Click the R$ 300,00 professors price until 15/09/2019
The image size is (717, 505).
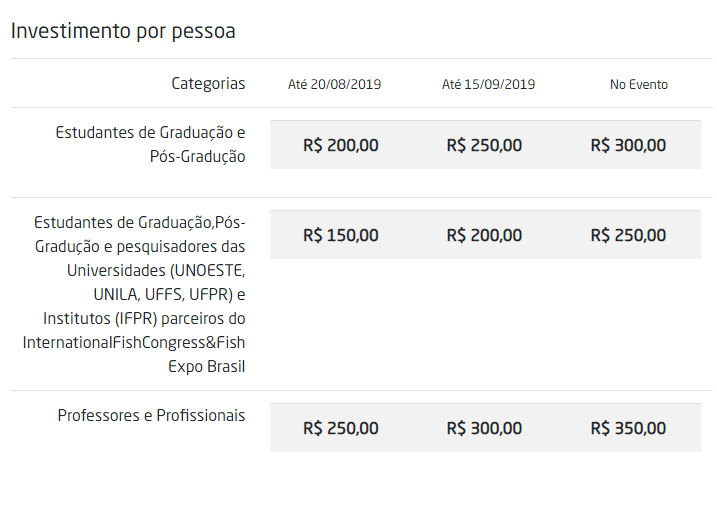click(x=484, y=428)
